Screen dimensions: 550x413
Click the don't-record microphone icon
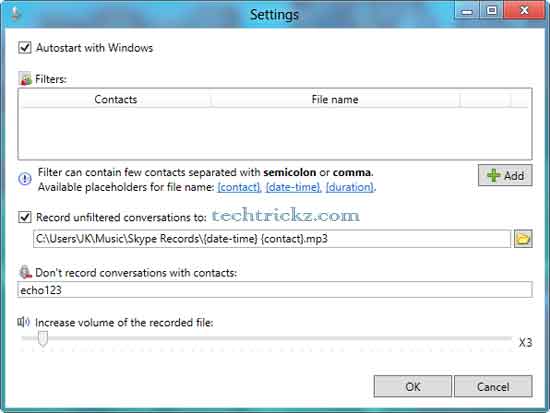click(x=25, y=272)
